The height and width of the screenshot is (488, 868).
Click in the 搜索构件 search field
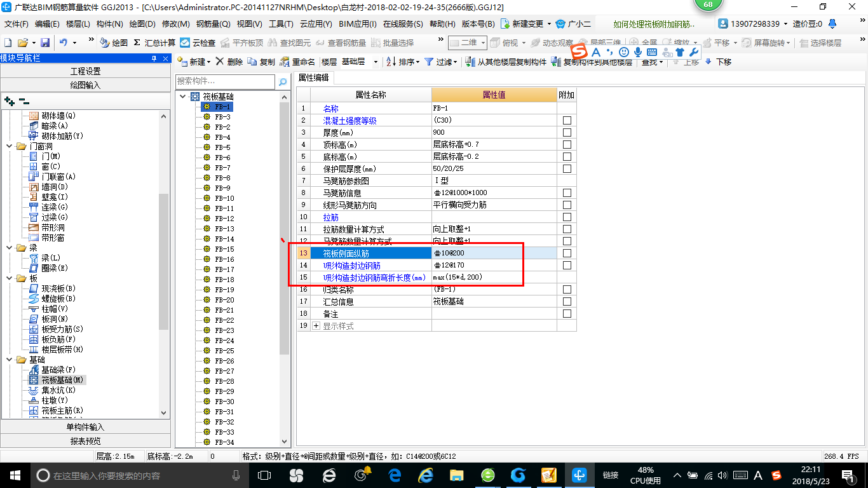point(226,82)
